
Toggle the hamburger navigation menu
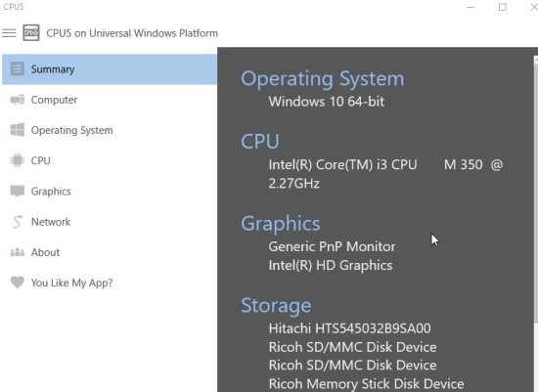9,33
